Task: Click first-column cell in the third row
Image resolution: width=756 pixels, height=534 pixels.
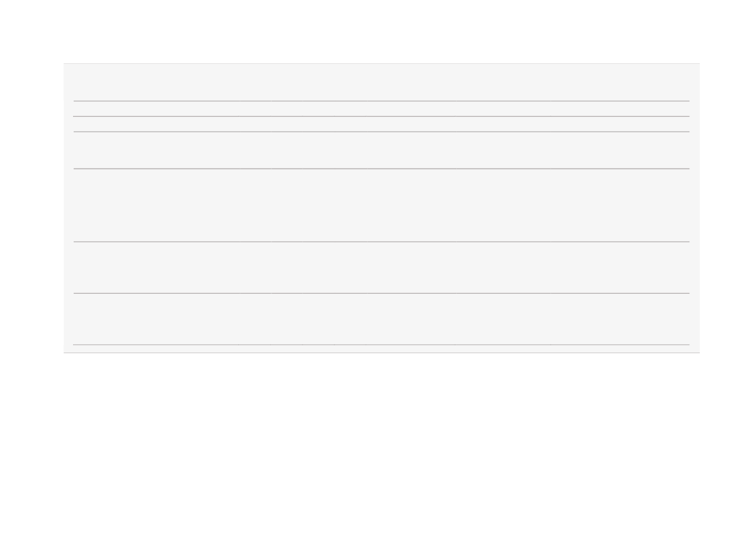Action: [x=156, y=150]
